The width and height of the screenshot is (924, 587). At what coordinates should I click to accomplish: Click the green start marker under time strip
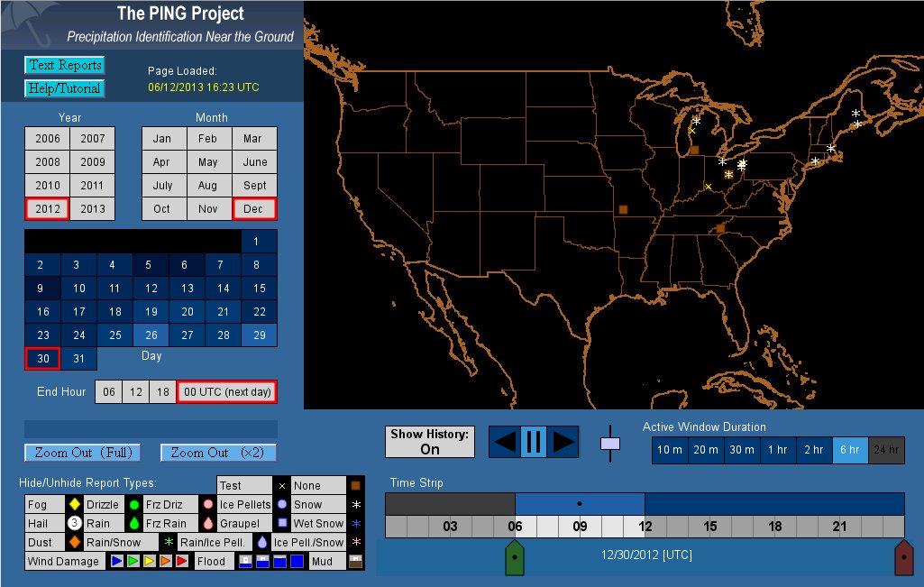(514, 557)
